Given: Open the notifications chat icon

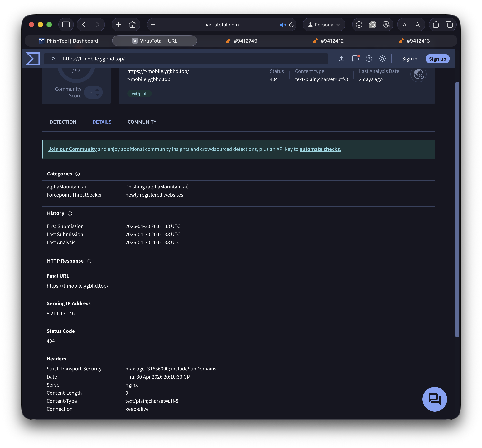Looking at the screenshot, I should coord(355,59).
